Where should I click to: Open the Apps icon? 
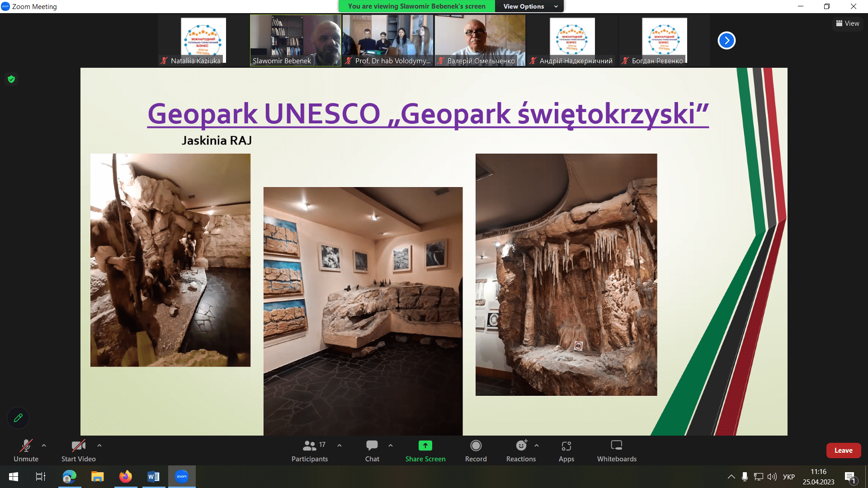coord(566,446)
